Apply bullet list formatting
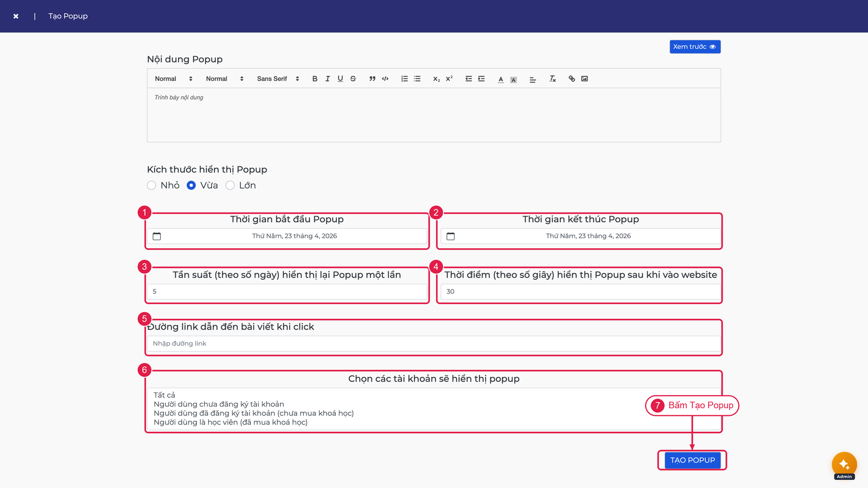Image resolution: width=868 pixels, height=488 pixels. pyautogui.click(x=417, y=79)
